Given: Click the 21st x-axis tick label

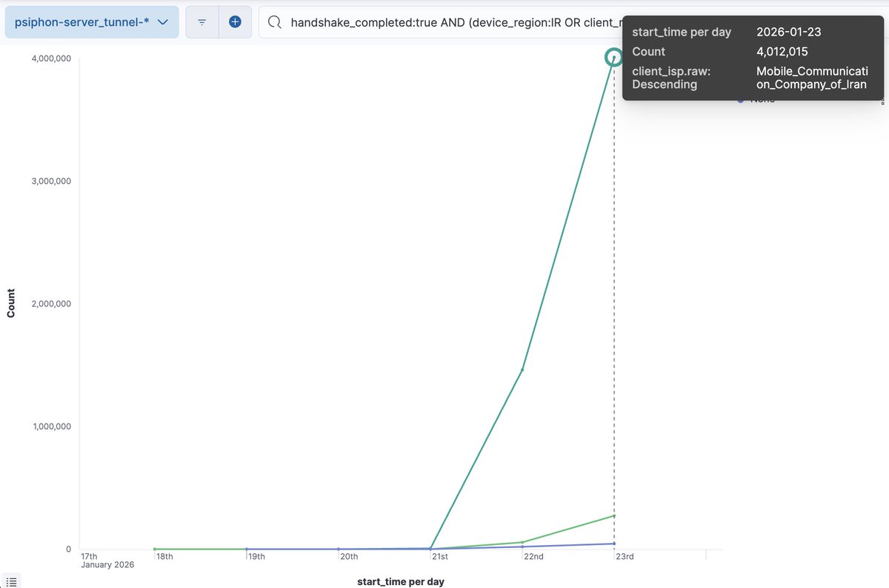Looking at the screenshot, I should pyautogui.click(x=440, y=556).
